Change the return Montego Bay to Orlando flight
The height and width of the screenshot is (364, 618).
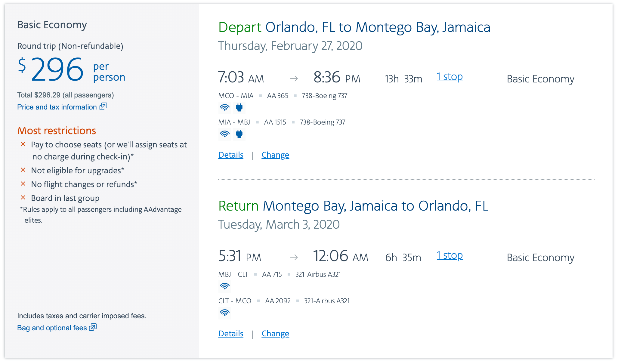275,334
